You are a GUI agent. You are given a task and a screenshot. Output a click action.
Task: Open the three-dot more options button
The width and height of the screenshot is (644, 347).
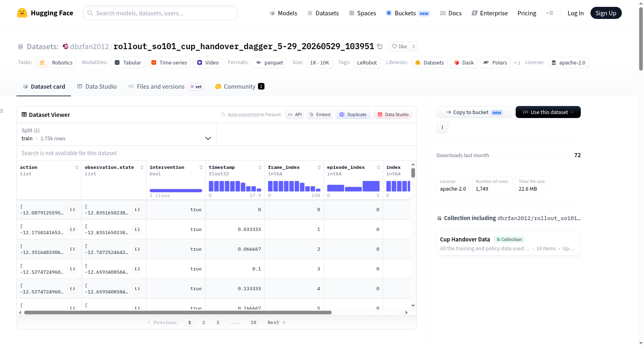(442, 127)
